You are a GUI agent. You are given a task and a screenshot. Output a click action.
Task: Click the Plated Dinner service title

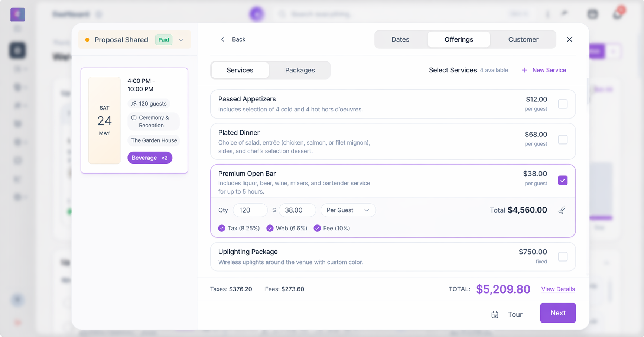coord(239,133)
